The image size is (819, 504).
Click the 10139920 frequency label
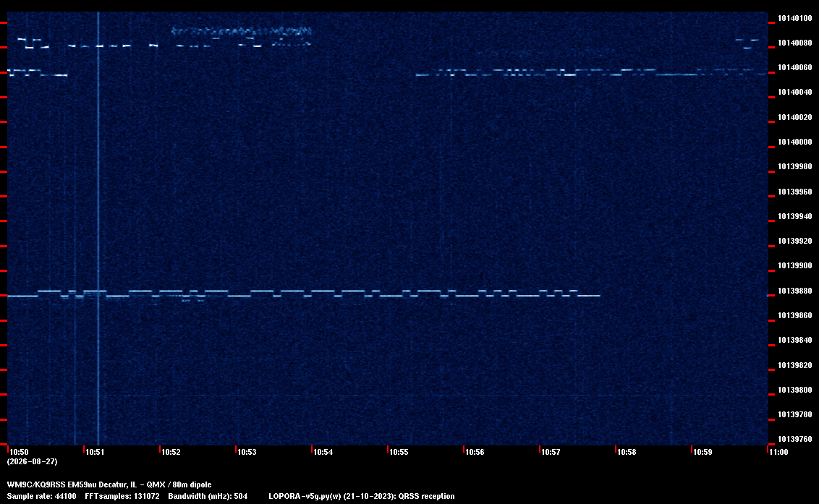(795, 241)
